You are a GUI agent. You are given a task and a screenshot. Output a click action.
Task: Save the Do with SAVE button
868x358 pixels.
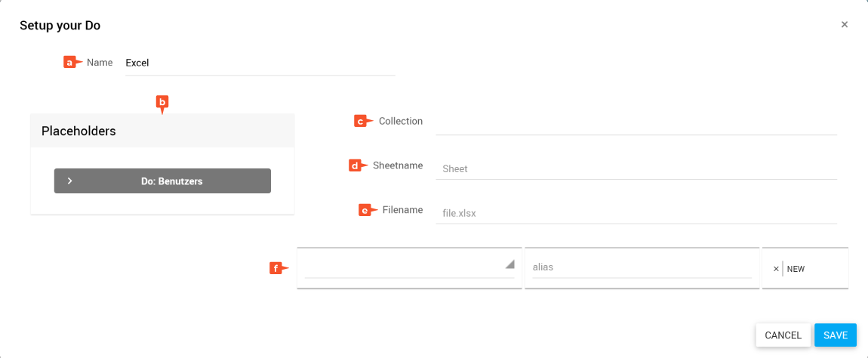[835, 335]
